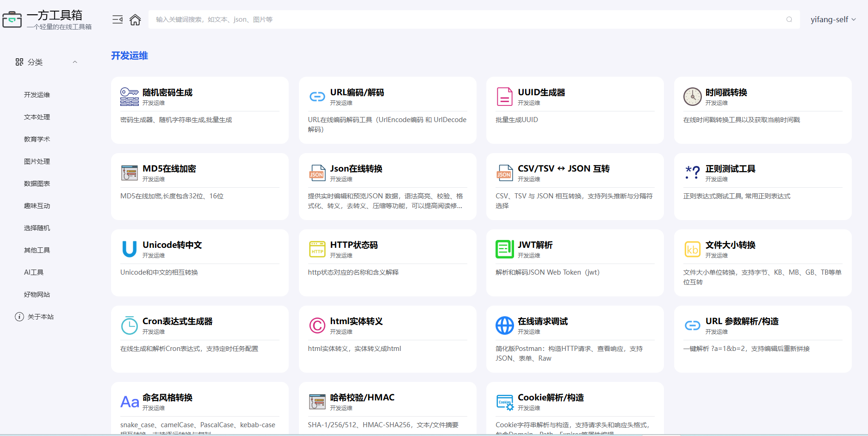Click the random password key icon

pyautogui.click(x=130, y=97)
